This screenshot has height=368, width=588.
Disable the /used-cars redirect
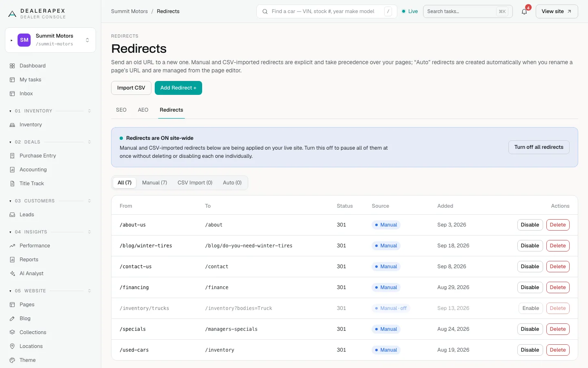530,350
